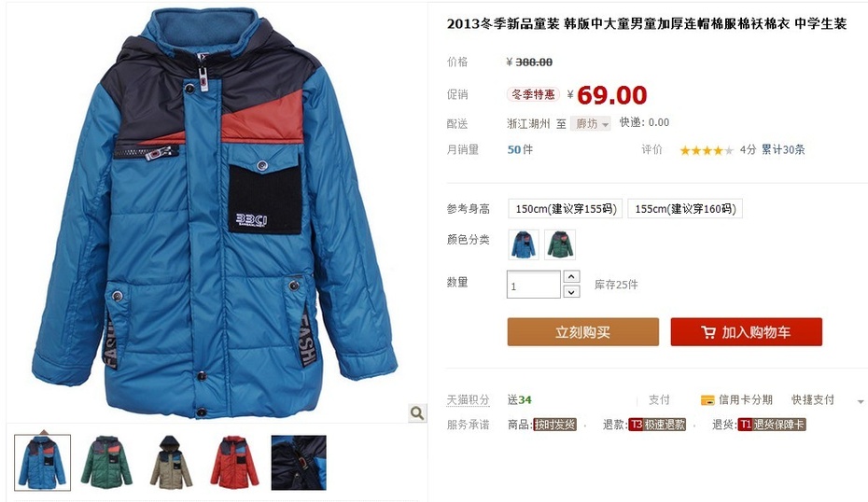This screenshot has height=502, width=868.
Task: Select the 155cm height size option
Action: (x=685, y=209)
